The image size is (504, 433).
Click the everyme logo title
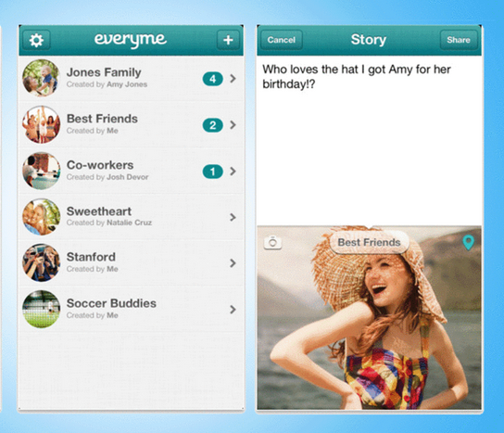(131, 40)
